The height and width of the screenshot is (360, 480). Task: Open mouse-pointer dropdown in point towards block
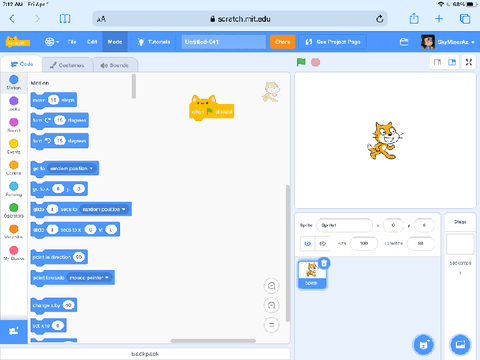pyautogui.click(x=89, y=278)
